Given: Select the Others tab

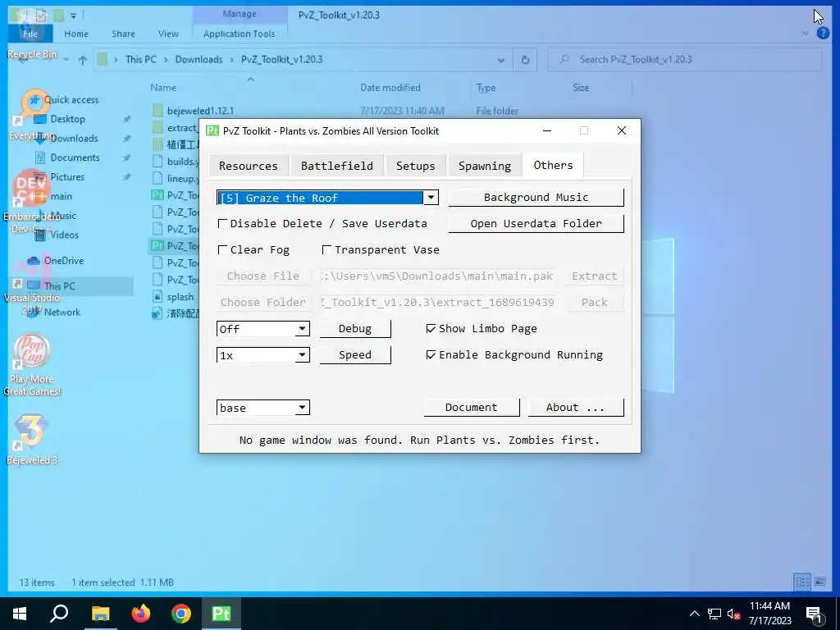Looking at the screenshot, I should 553,164.
